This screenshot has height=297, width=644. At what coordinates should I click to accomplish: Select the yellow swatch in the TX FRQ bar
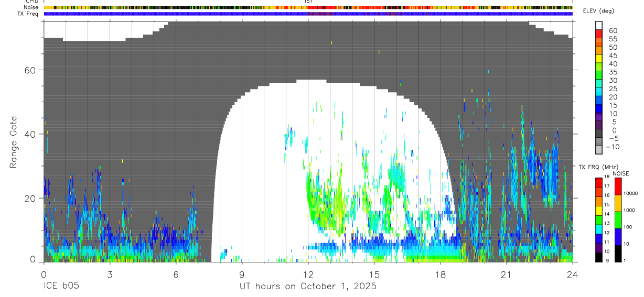(x=599, y=211)
